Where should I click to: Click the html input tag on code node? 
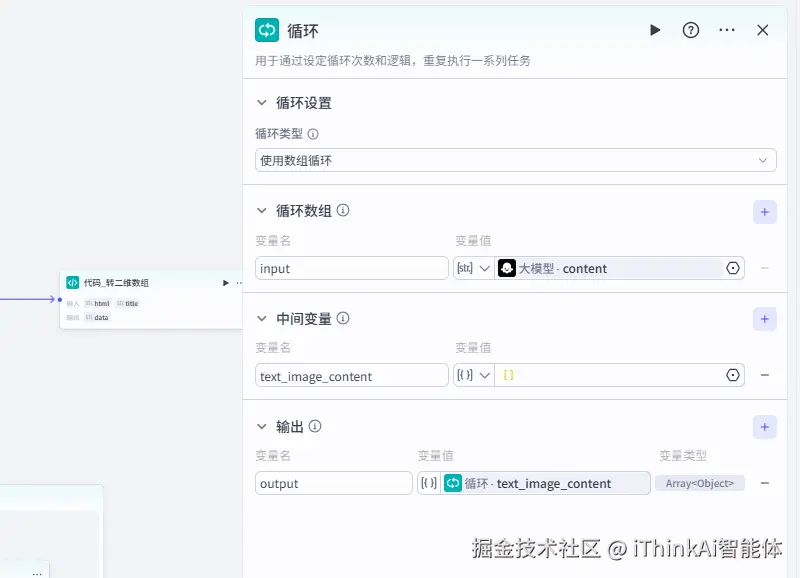pos(97,303)
